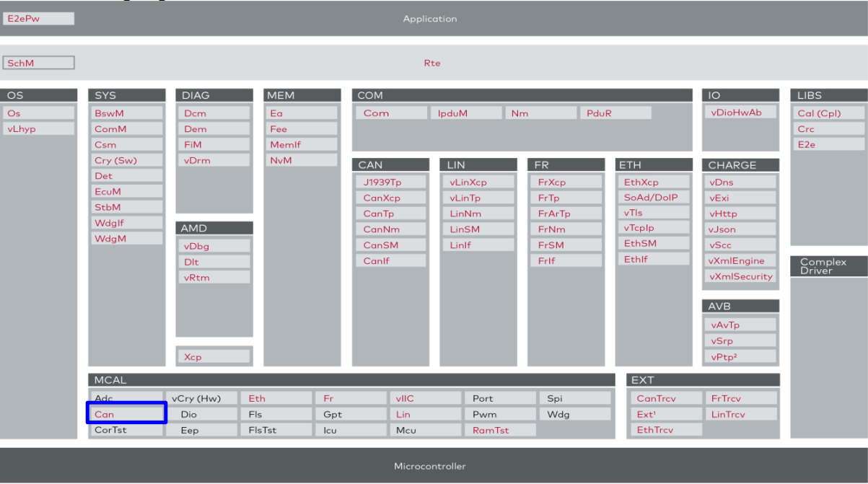Click the Rte layer label

pos(431,63)
